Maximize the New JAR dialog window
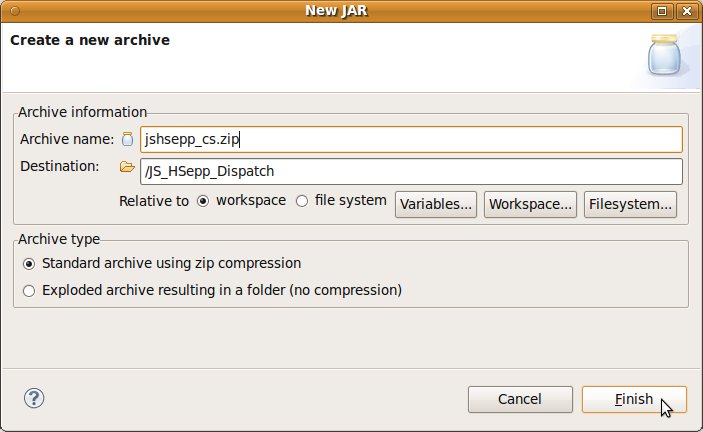This screenshot has height=432, width=703. [662, 11]
